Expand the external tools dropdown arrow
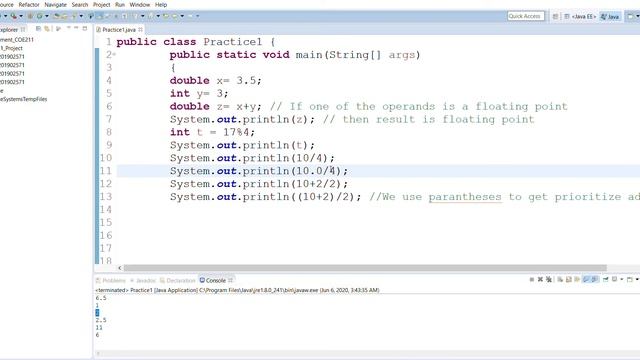 21,16
